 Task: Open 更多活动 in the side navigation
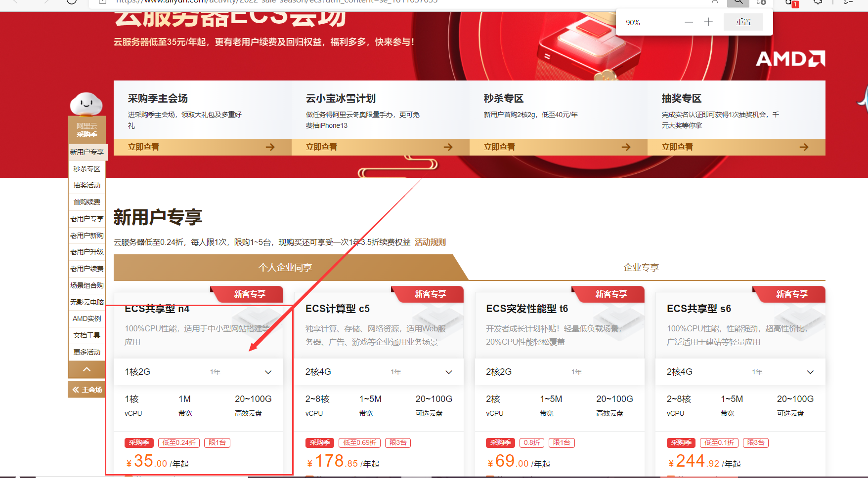coord(87,352)
